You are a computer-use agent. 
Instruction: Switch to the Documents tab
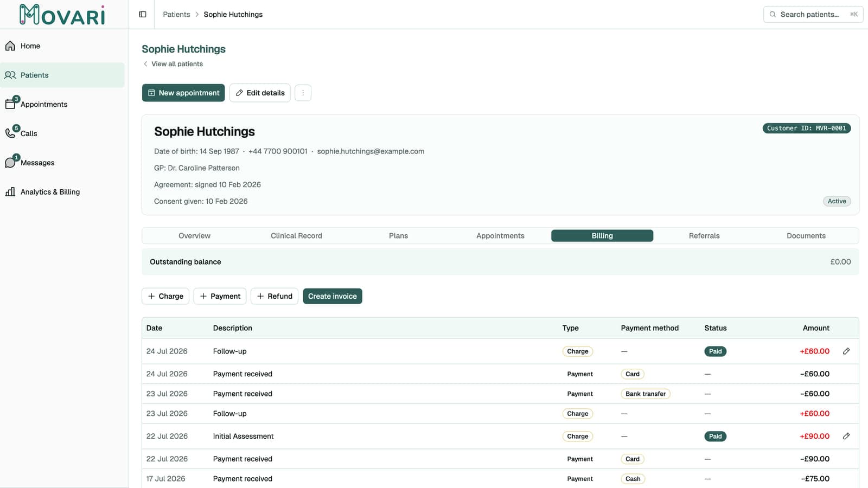coord(806,236)
